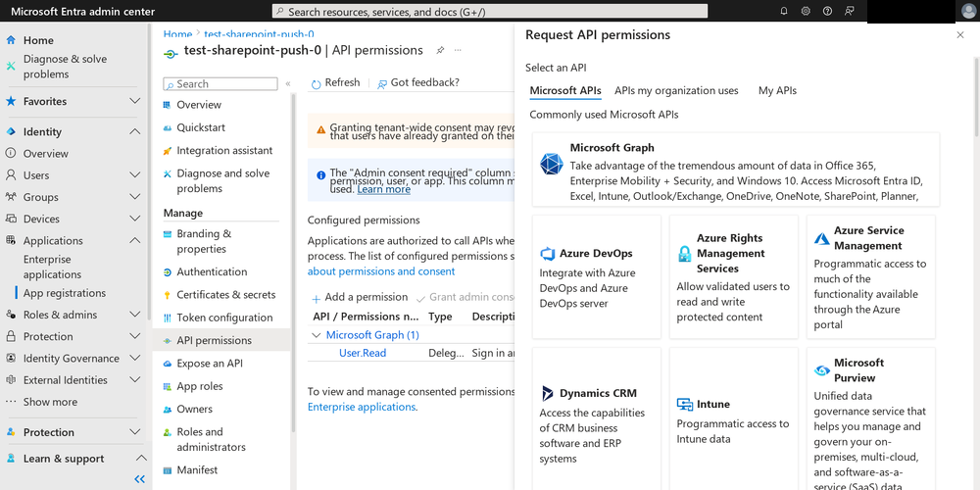The image size is (980, 490).
Task: Click the Azure Rights Management lock icon
Action: point(684,254)
